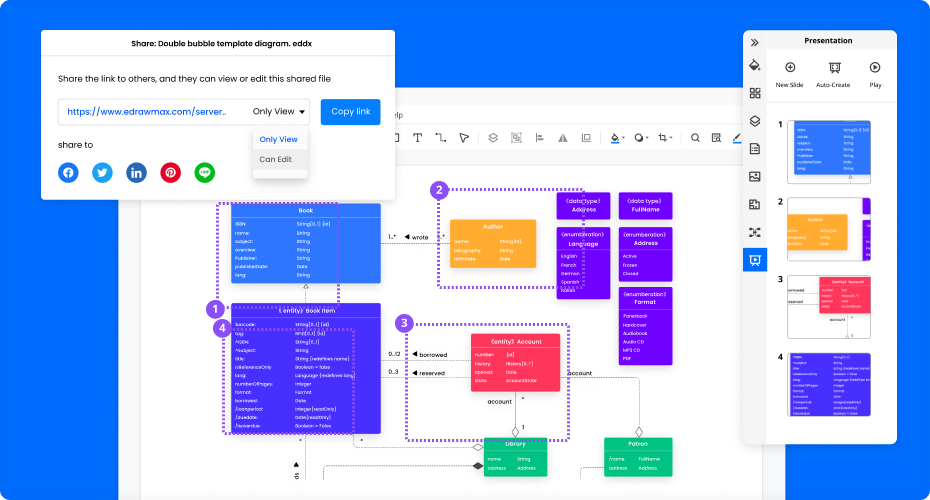Expand the fill color dropdown arrow
The image size is (930, 500).
(624, 139)
